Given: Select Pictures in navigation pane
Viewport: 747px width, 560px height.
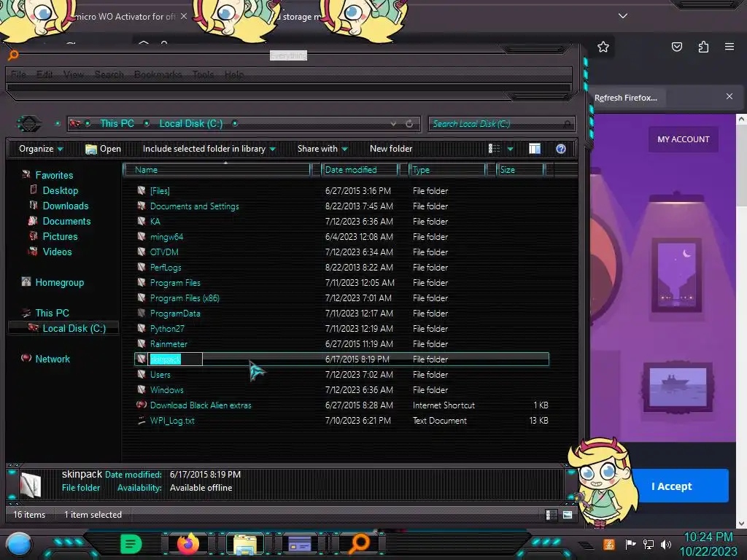Looking at the screenshot, I should tap(60, 236).
